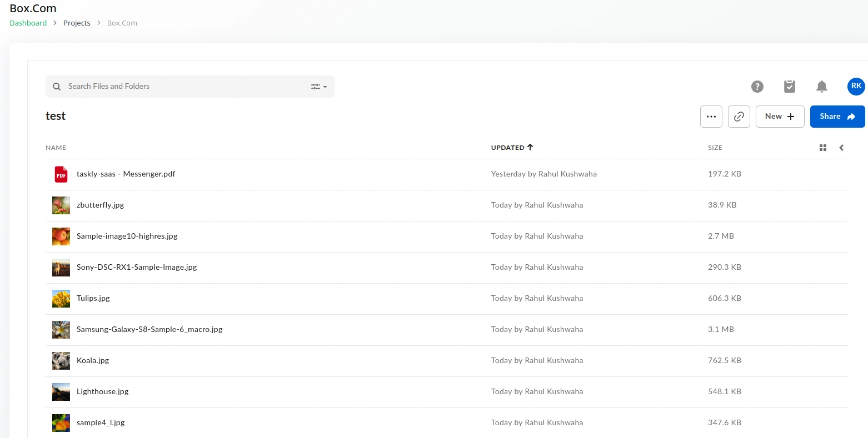Go to the Projects breadcrumb

pos(77,23)
